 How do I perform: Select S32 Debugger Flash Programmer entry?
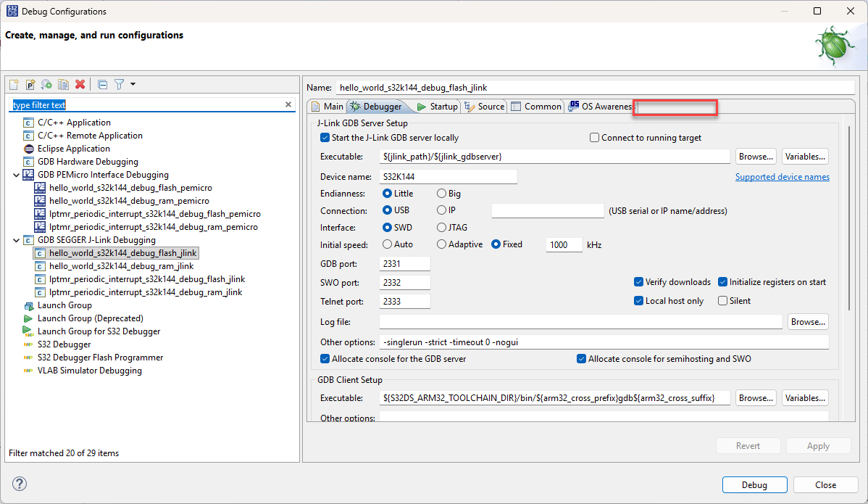pos(100,358)
